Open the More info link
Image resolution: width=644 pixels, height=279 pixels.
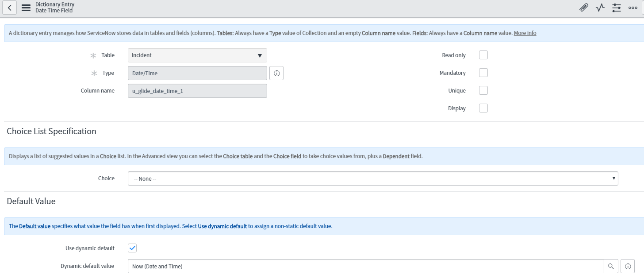coord(525,32)
